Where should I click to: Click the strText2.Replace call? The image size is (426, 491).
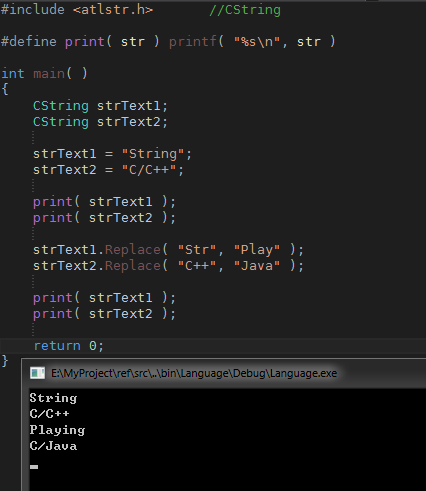(168, 266)
